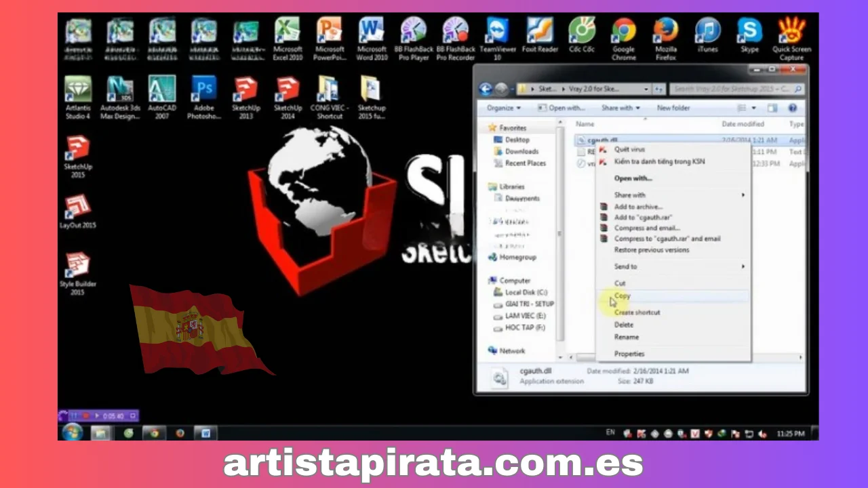This screenshot has height=488, width=868.
Task: Launch Google Chrome desktop icon
Action: click(x=624, y=39)
